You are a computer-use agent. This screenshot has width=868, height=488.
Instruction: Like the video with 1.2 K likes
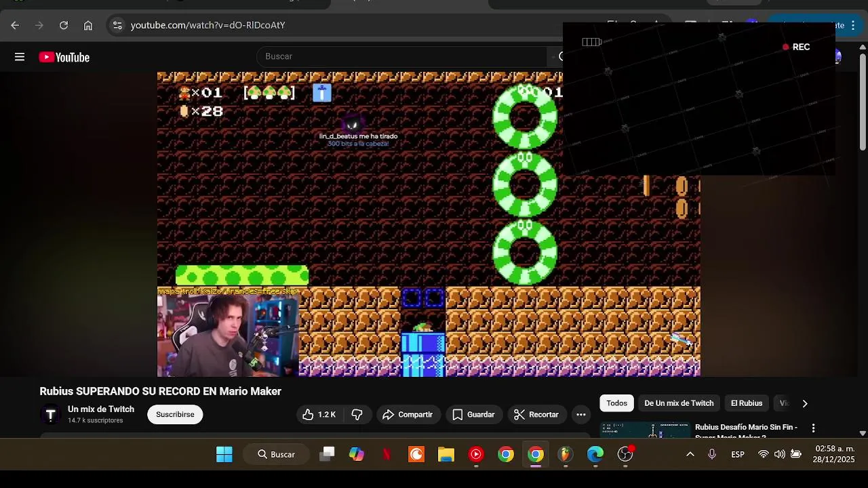tap(319, 415)
